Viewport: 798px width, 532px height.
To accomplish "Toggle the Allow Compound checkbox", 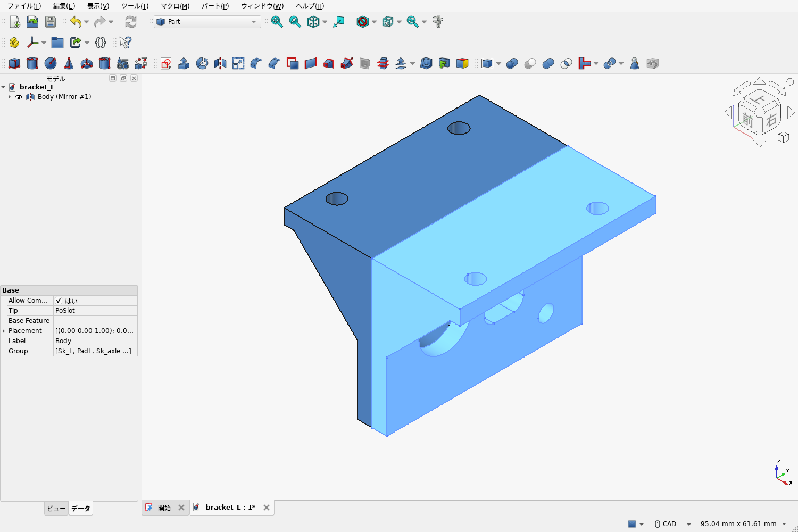I will 59,301.
